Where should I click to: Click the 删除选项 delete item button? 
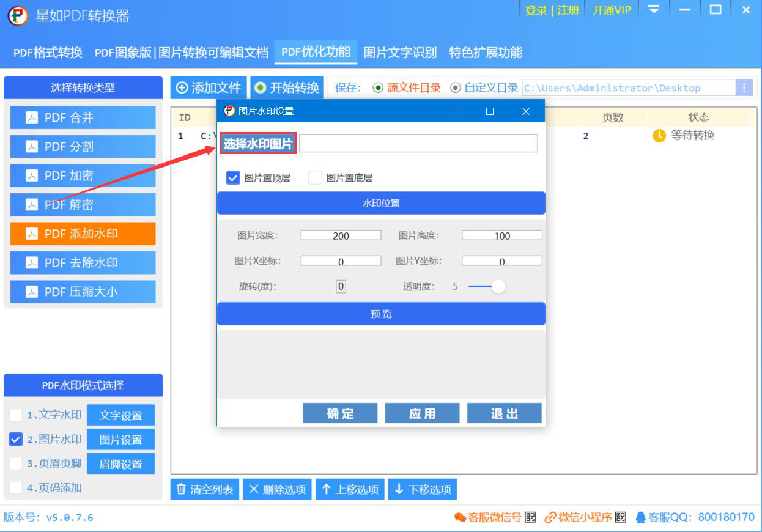(x=278, y=489)
